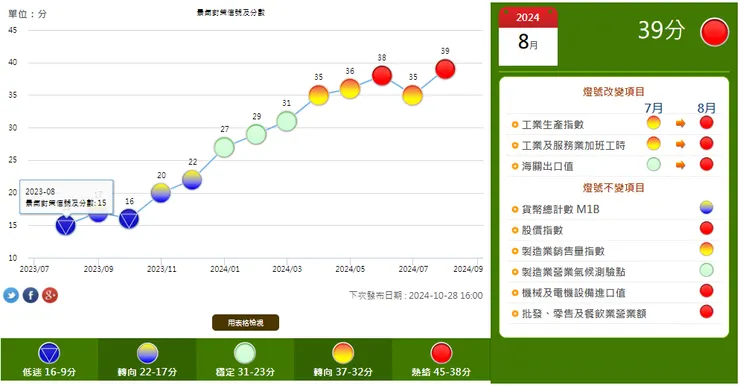The height and width of the screenshot is (386, 740).
Task: Click the 8月 column header
Action: tap(706, 108)
